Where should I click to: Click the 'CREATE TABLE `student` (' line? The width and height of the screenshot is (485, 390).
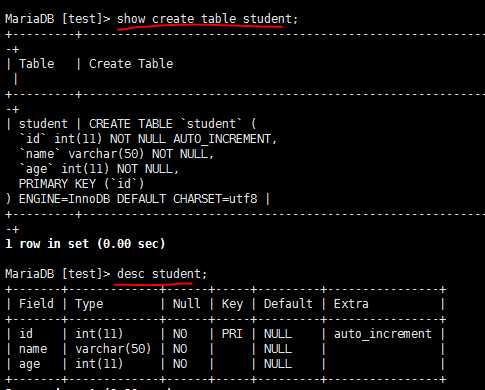pos(172,124)
